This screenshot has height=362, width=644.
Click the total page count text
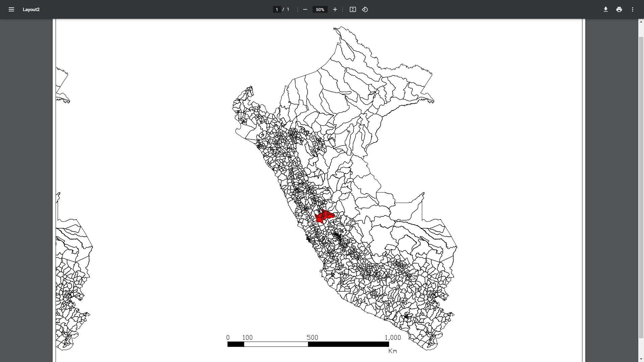[x=288, y=9]
